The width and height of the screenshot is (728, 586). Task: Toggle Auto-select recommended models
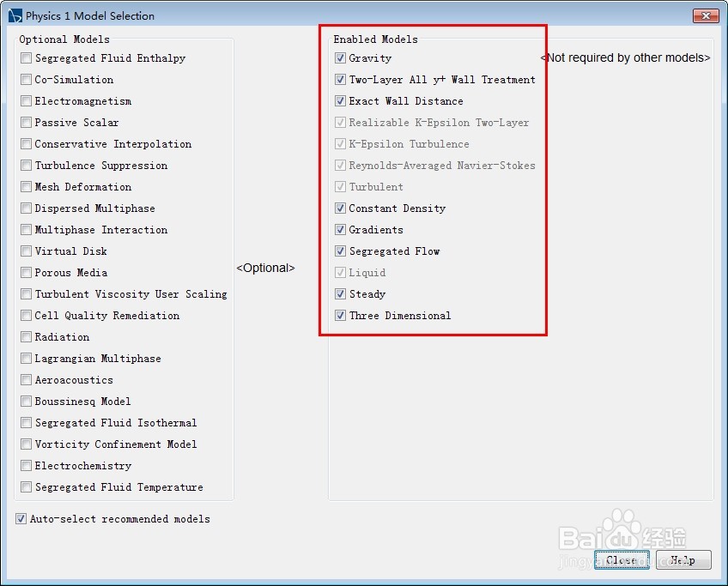click(x=21, y=519)
